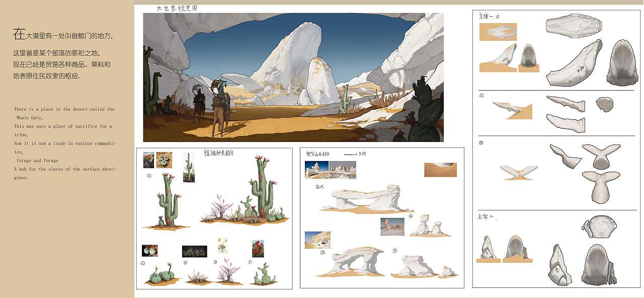Open the dark agave reference photo
644x298 pixels.
click(x=195, y=251)
